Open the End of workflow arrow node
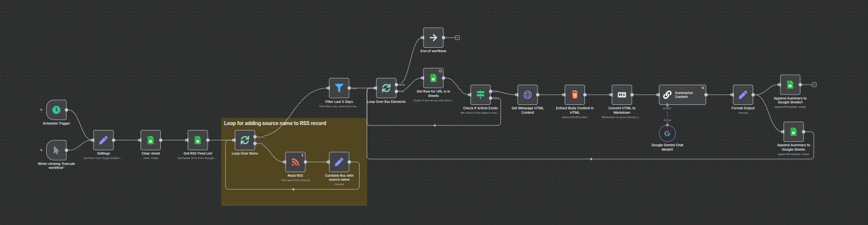Viewport: 868px width, 225px height. (433, 37)
